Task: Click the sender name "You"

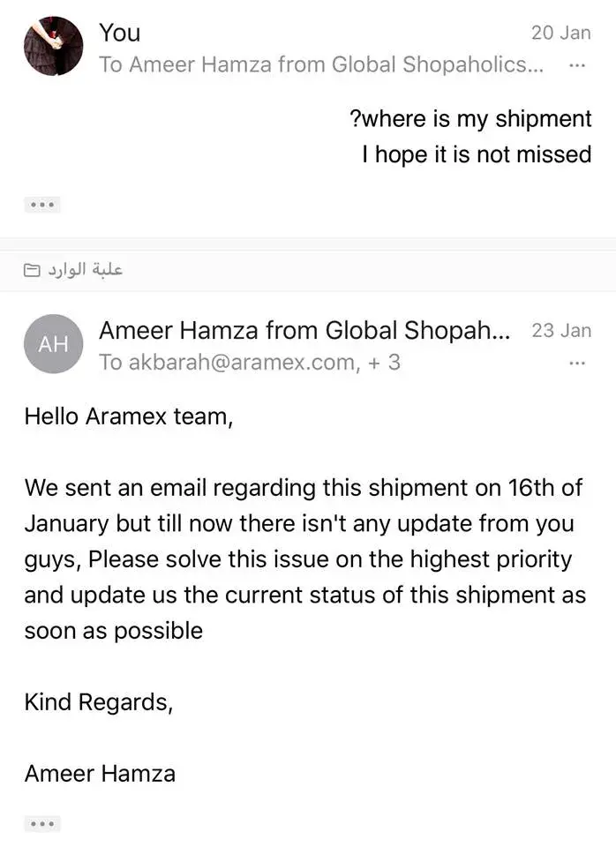Action: click(119, 33)
